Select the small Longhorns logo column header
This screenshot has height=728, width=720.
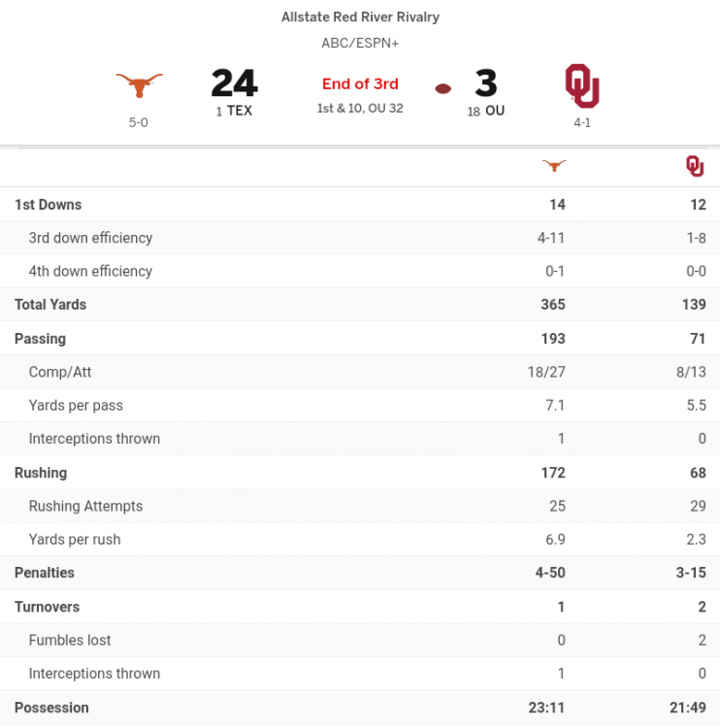(554, 166)
